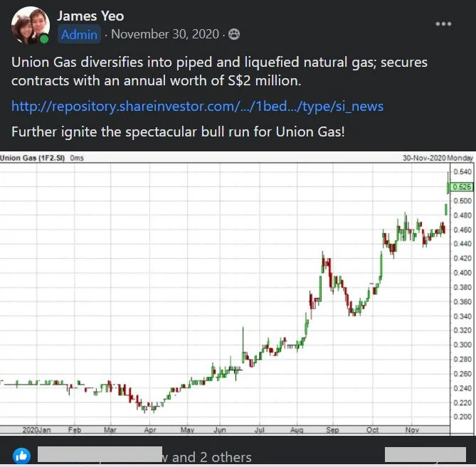476x467 pixels.
Task: Click the gray redacted box at the lower right
Action: (425, 454)
